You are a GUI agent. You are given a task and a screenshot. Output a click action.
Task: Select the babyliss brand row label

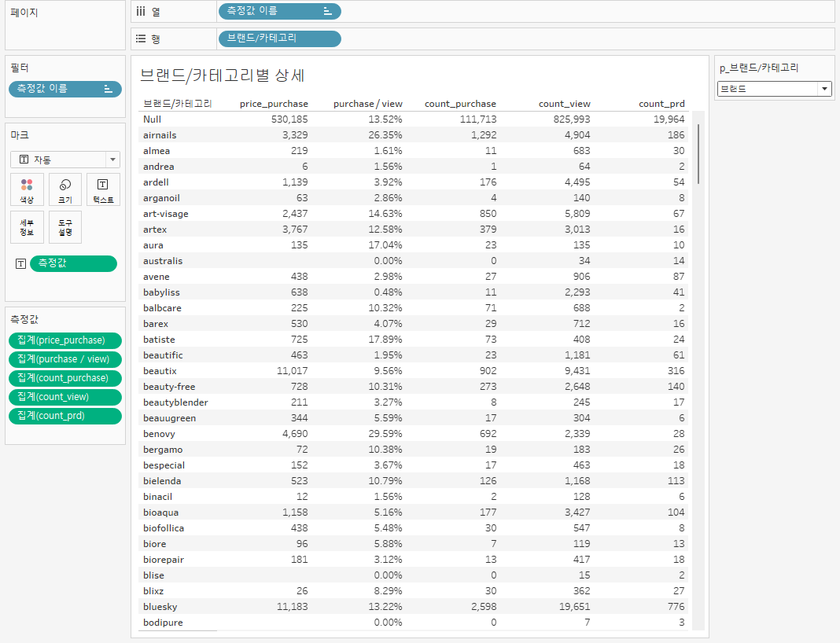(x=161, y=292)
